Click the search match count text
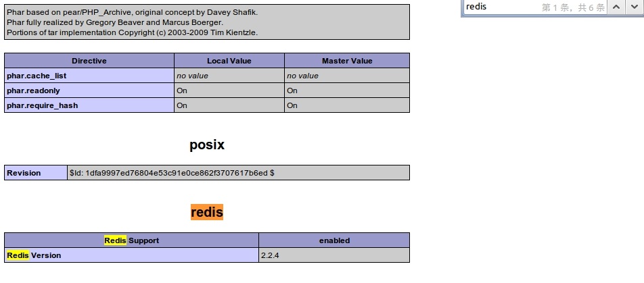644x283 pixels. [573, 7]
